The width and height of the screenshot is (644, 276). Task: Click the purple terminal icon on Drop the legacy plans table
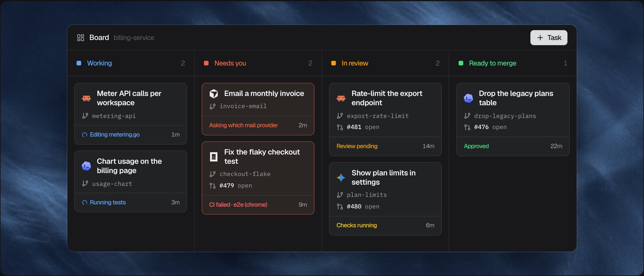(468, 98)
